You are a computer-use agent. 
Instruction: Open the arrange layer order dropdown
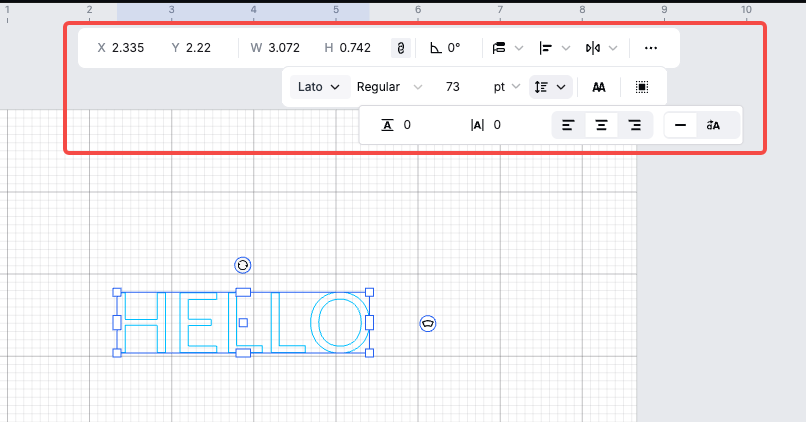(x=509, y=48)
